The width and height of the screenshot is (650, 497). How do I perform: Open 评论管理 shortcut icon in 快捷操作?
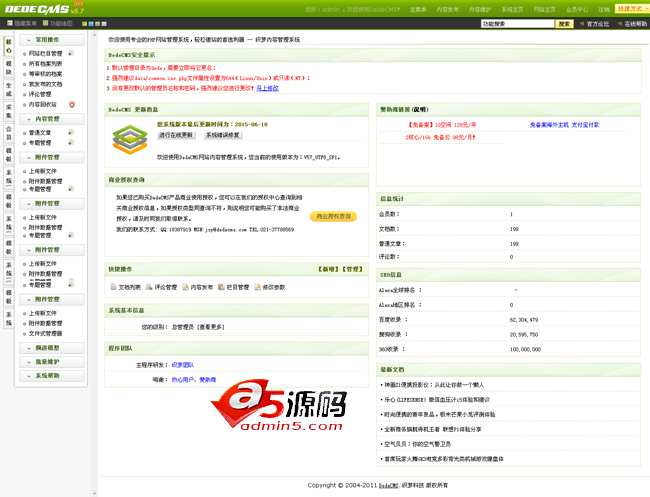[x=149, y=287]
